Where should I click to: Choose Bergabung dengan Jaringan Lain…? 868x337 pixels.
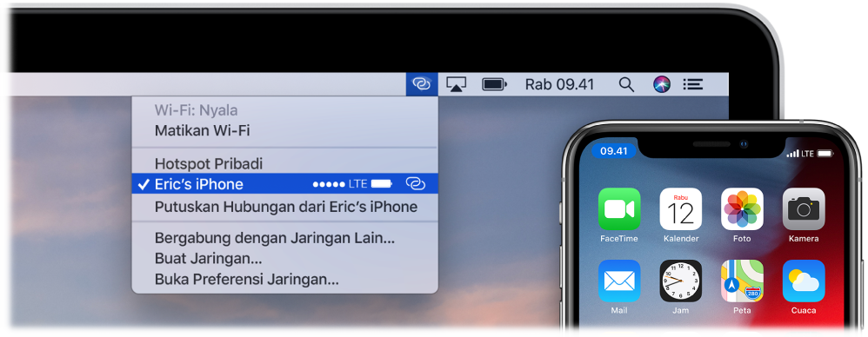click(x=284, y=239)
